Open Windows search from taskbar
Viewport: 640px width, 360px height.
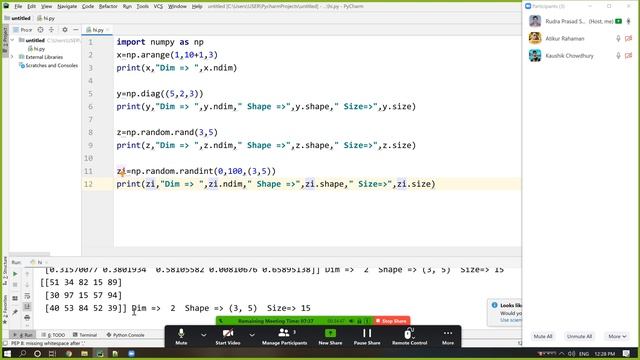click(22, 353)
